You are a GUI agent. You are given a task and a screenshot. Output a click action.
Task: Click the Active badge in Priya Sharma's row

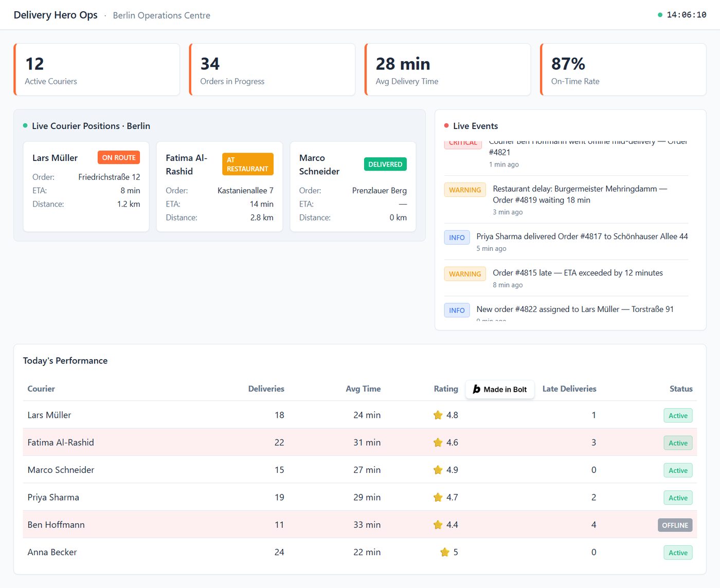678,498
